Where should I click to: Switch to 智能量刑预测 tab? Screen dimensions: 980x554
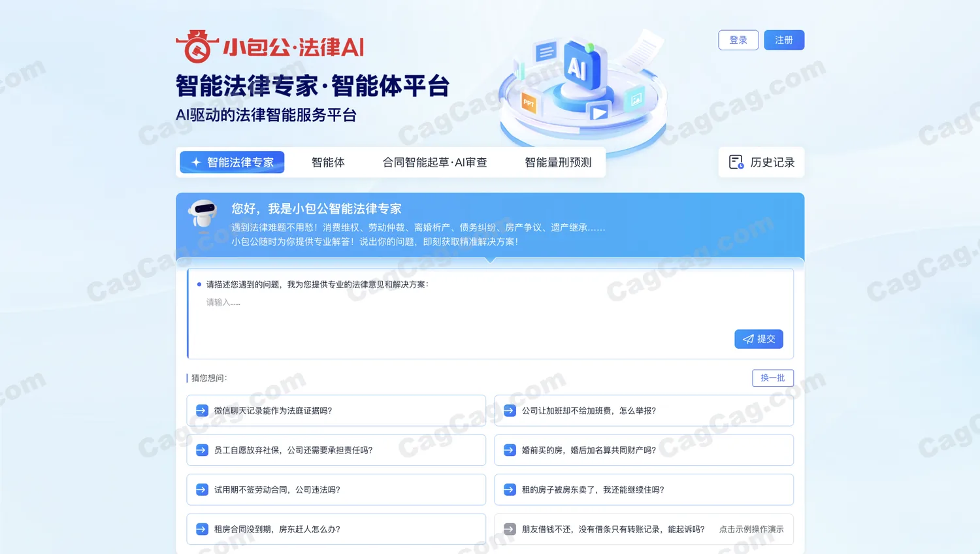558,162
